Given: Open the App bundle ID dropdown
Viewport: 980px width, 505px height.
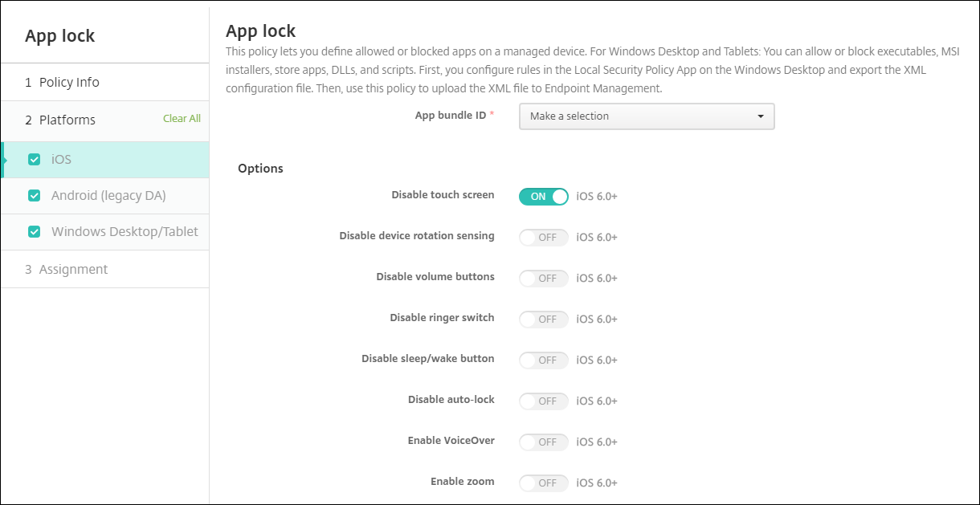Looking at the screenshot, I should [646, 116].
